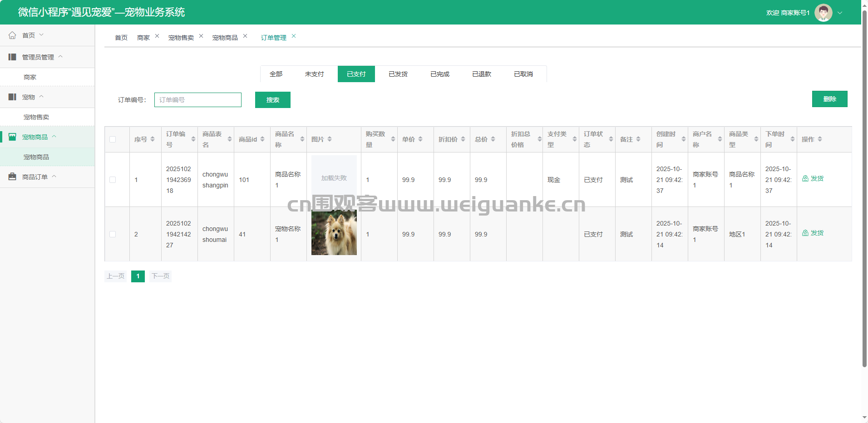
Task: Toggle the select-all header checkbox
Action: (113, 139)
